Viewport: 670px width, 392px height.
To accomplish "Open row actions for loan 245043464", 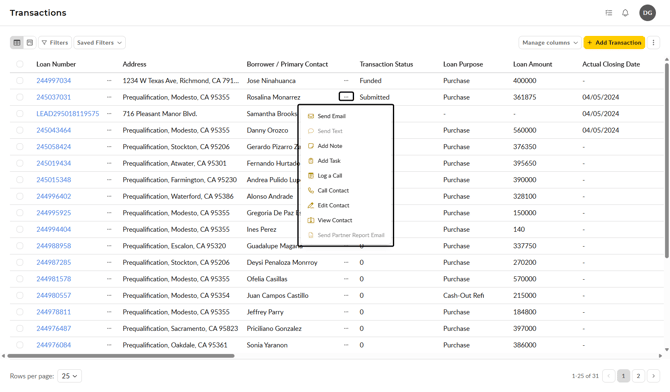I will pyautogui.click(x=109, y=130).
